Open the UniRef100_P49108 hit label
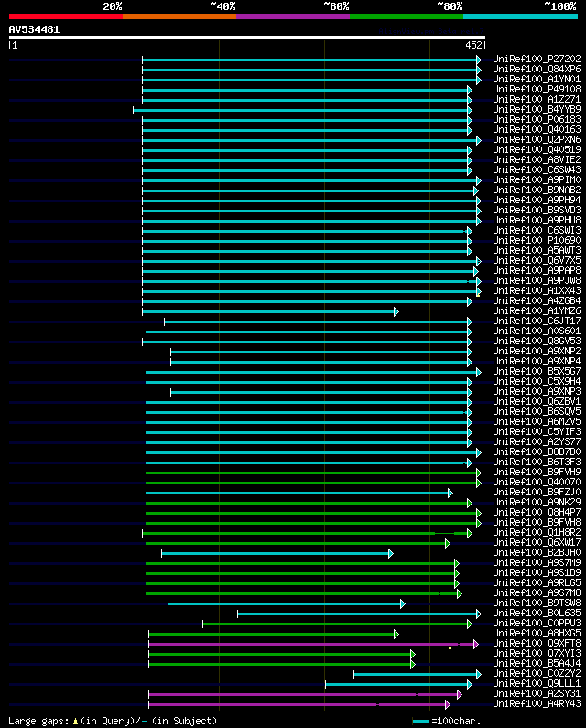 pyautogui.click(x=537, y=89)
